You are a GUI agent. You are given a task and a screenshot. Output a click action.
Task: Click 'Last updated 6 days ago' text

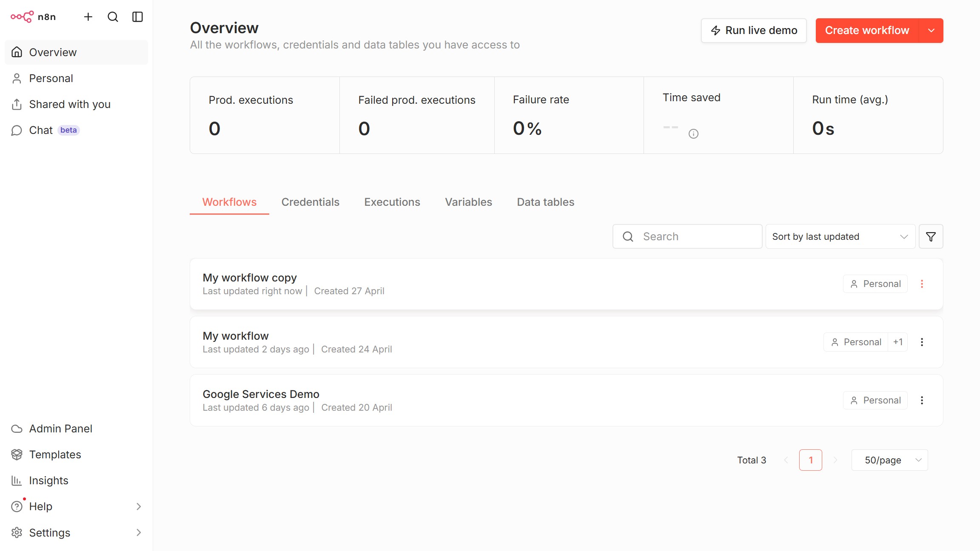click(256, 408)
